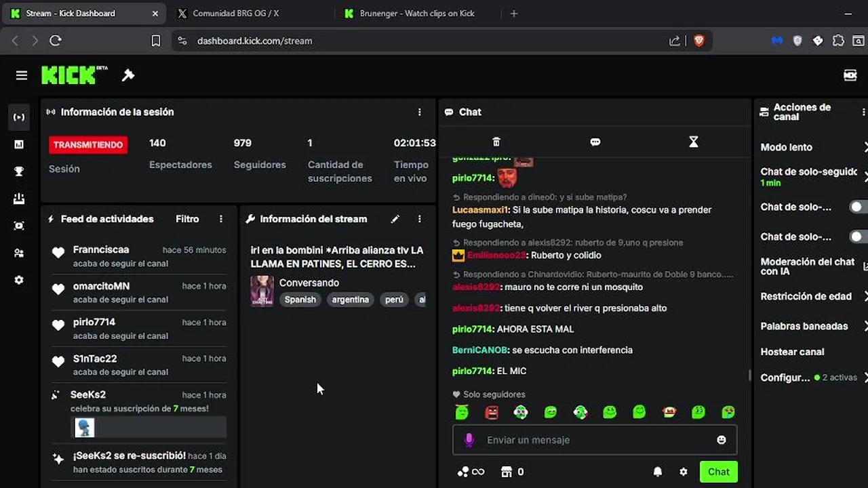This screenshot has width=868, height=488.
Task: Click the trash icon in Chat panel
Action: [496, 142]
